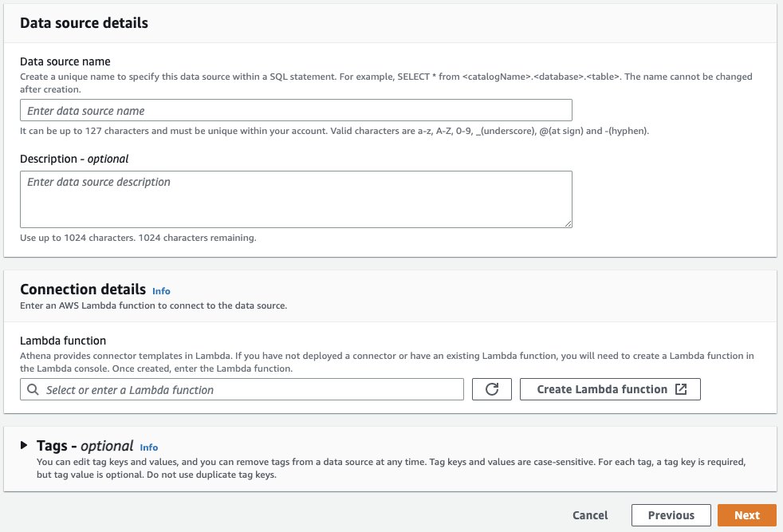Viewport: 783px width, 532px height.
Task: Go back with the Previous button
Action: [671, 515]
